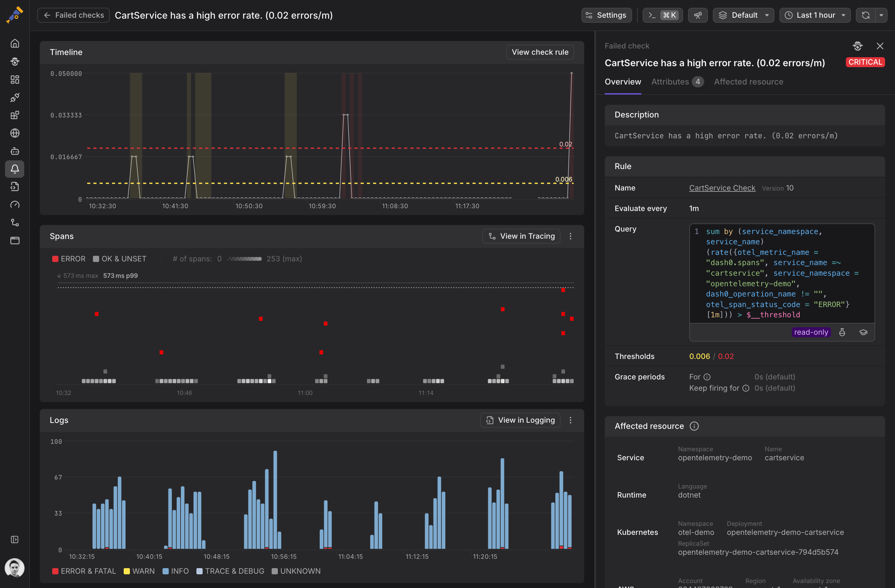Click the alerting bell icon in sidebar
895x588 pixels.
(x=15, y=169)
